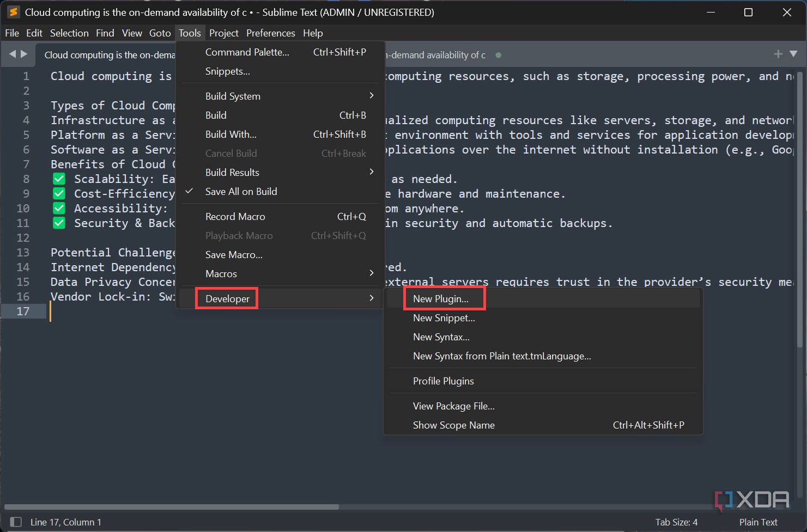807x532 pixels.
Task: Click green checkmark on Scalability line
Action: (59, 179)
